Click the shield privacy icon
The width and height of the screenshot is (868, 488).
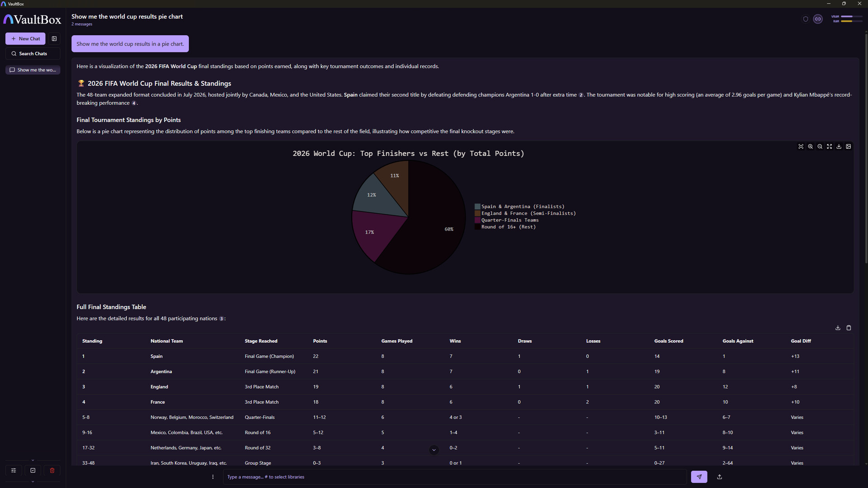click(x=805, y=19)
